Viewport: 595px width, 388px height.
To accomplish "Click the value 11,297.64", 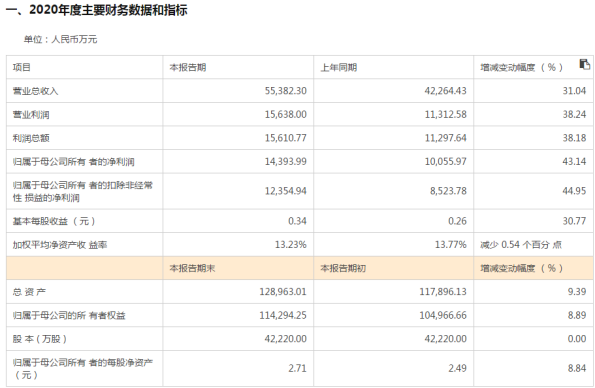I will coord(445,138).
